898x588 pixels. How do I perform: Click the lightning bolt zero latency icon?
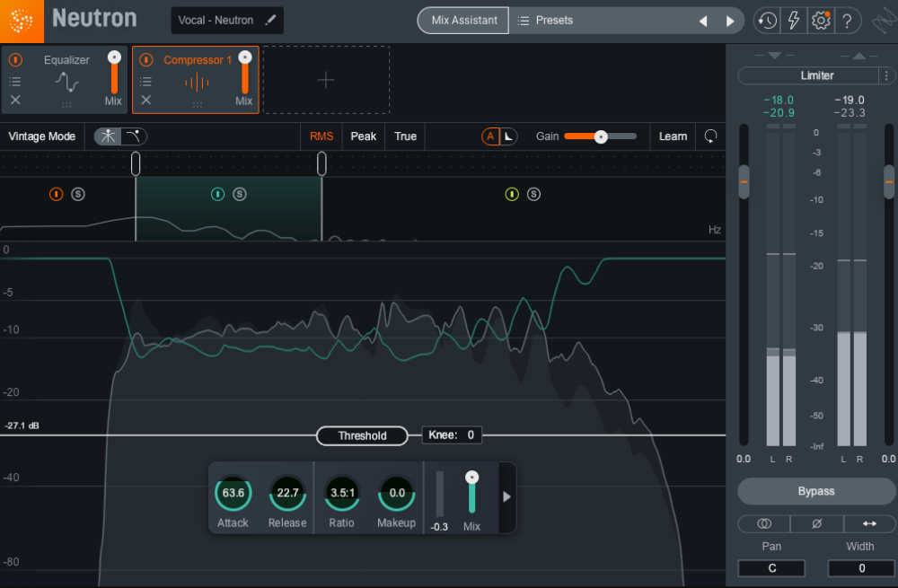(x=794, y=21)
